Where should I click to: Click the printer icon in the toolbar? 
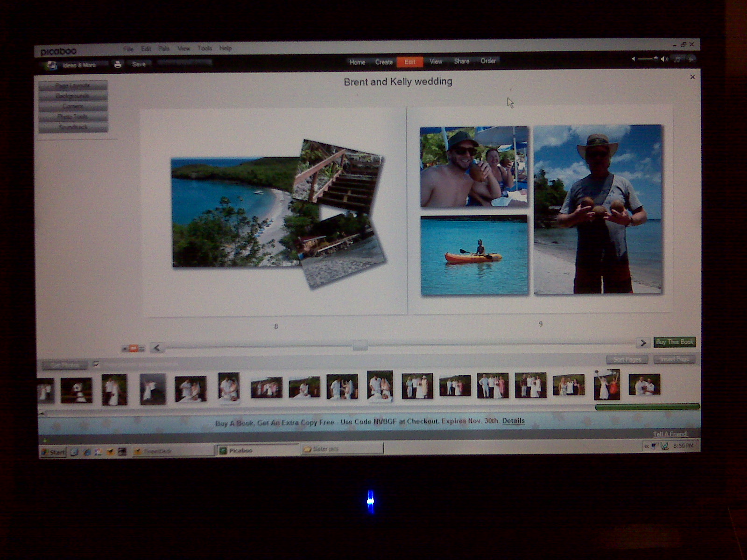118,64
